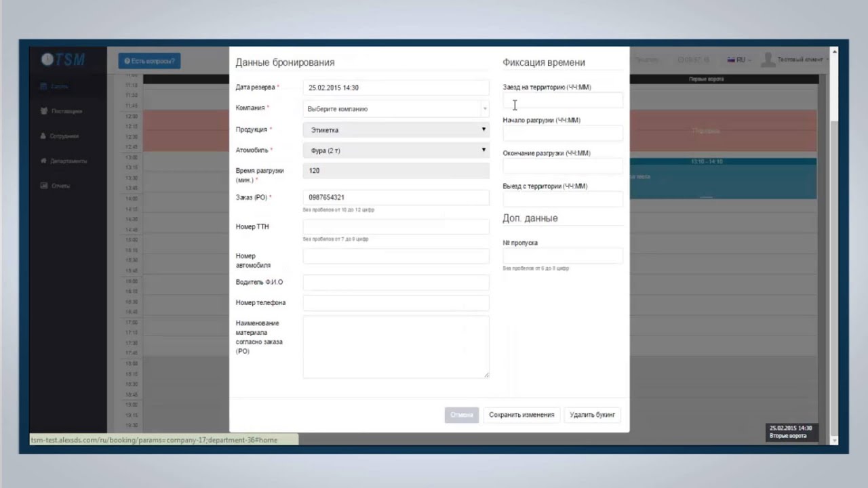Image resolution: width=868 pixels, height=488 pixels.
Task: Click the 13:10 - 14:10 booking block
Action: [x=723, y=179]
